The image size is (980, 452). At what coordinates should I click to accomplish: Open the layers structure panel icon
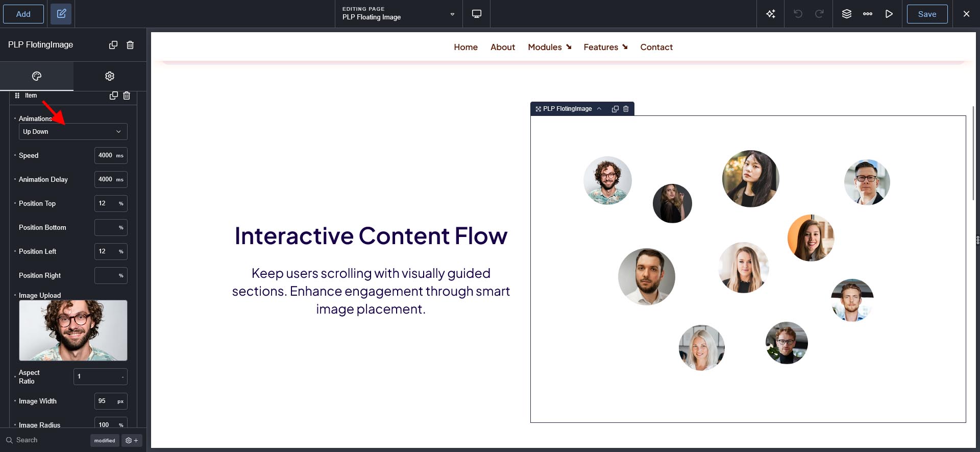point(847,14)
